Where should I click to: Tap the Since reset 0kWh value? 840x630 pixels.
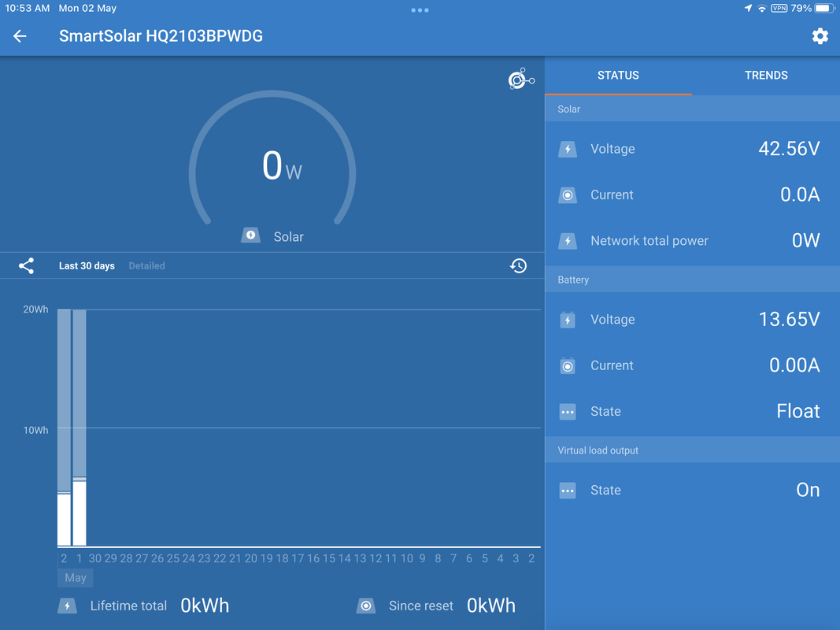pos(491,606)
